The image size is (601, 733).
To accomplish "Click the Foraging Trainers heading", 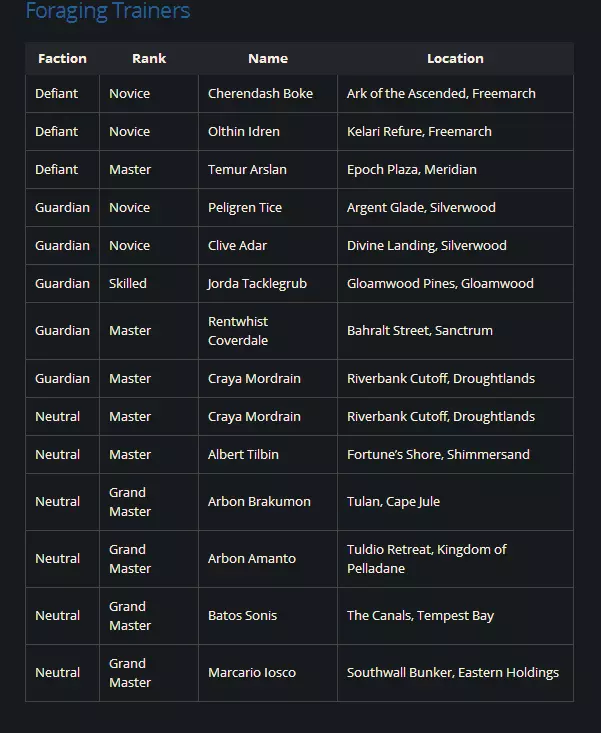I will coord(107,12).
